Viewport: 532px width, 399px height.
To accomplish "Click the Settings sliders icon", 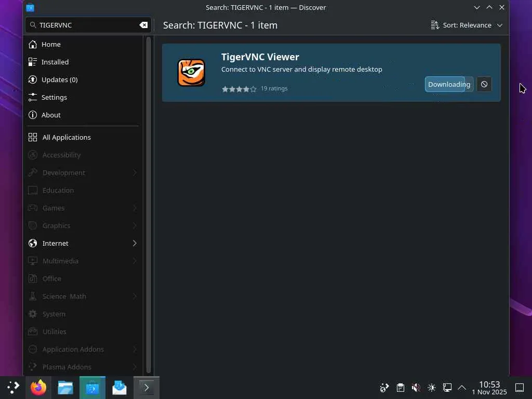I will 33,97.
